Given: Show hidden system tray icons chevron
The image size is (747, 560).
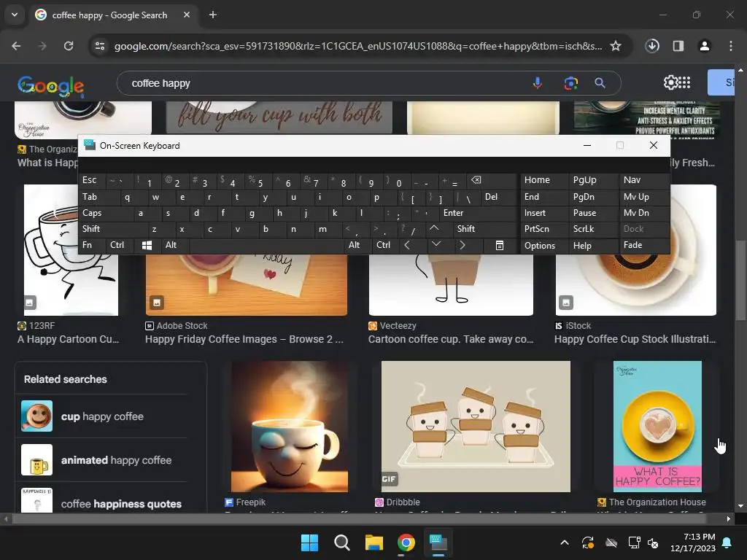Looking at the screenshot, I should [565, 542].
